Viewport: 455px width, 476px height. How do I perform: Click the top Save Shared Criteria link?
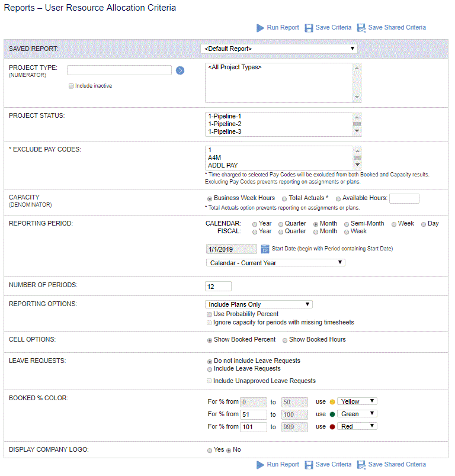397,27
